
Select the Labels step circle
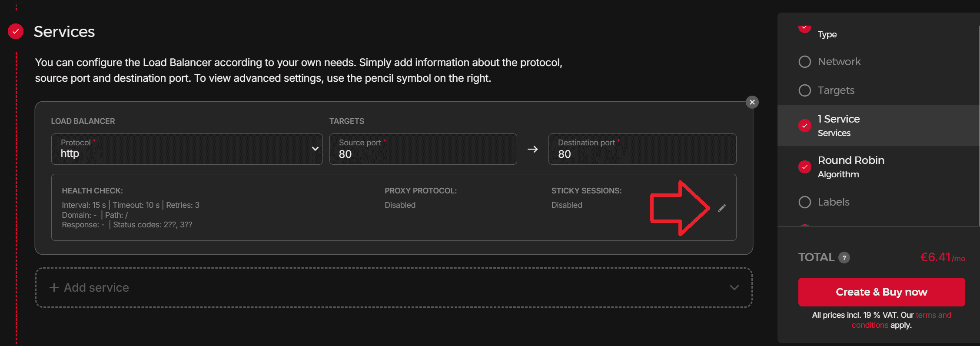pyautogui.click(x=805, y=202)
